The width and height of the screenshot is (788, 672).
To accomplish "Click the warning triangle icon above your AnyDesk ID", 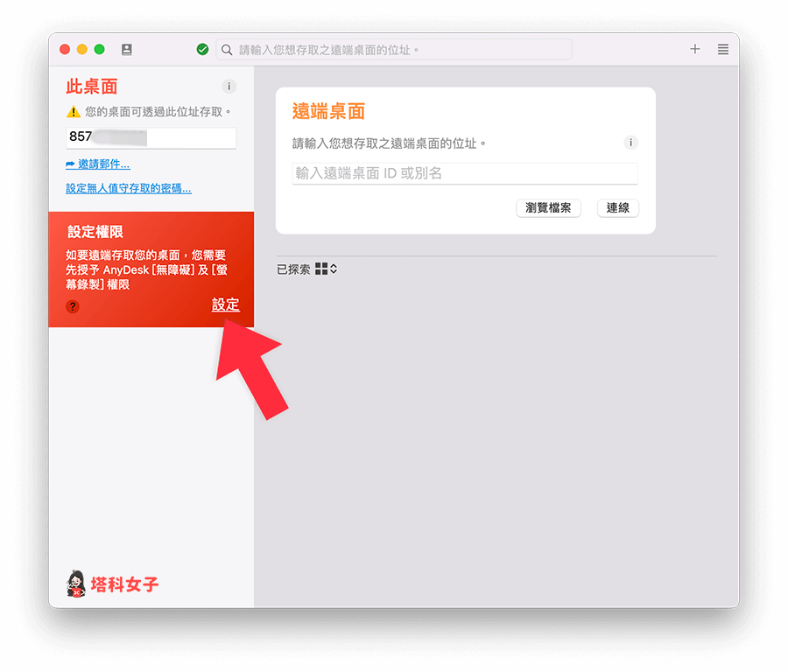I will tap(74, 110).
